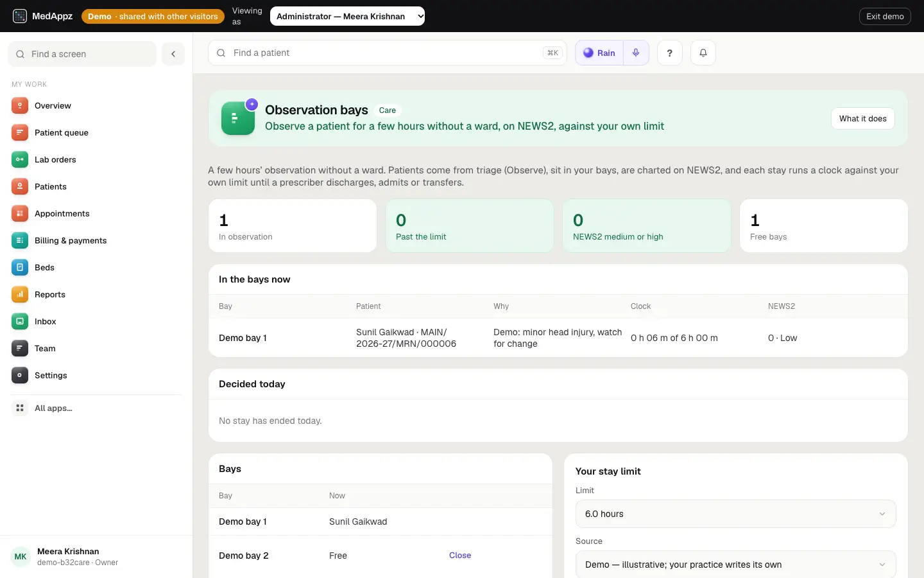Open Reports sidebar icon
This screenshot has width=924, height=578.
[20, 294]
